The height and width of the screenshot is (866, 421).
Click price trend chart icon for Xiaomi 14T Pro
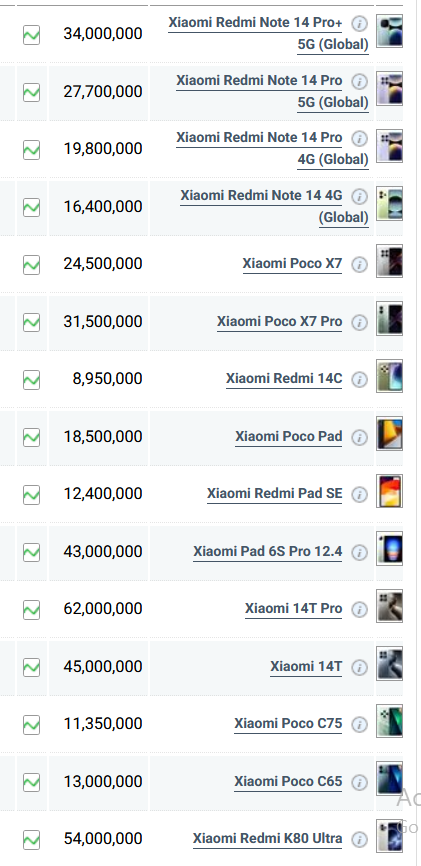31,610
